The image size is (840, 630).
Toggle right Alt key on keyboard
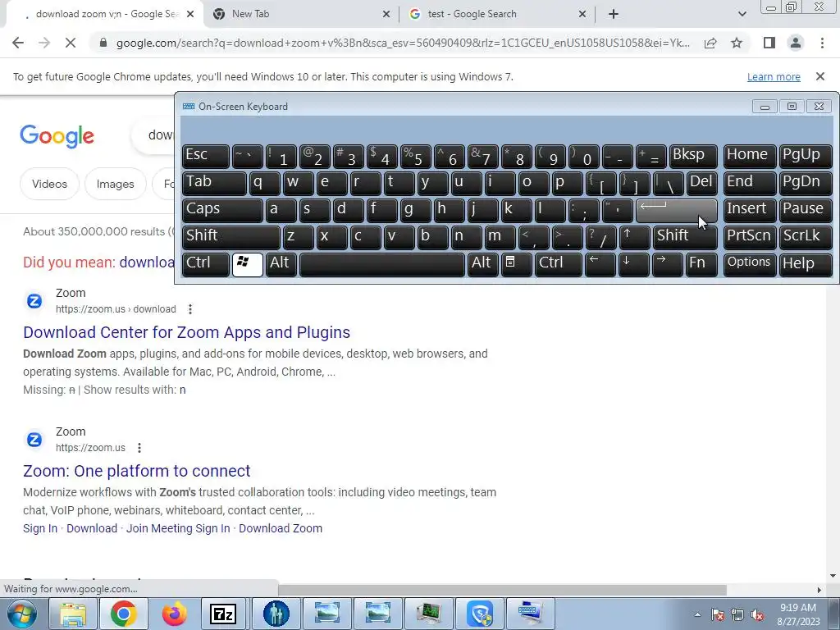click(x=483, y=264)
